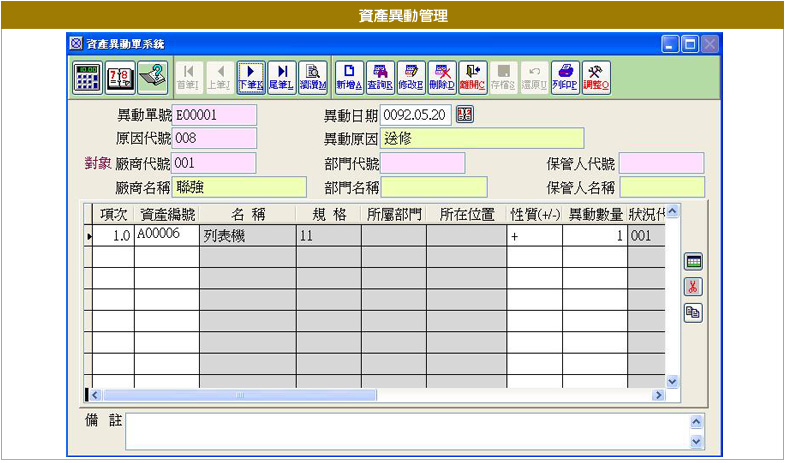Open the calculator tool icon

click(87, 77)
